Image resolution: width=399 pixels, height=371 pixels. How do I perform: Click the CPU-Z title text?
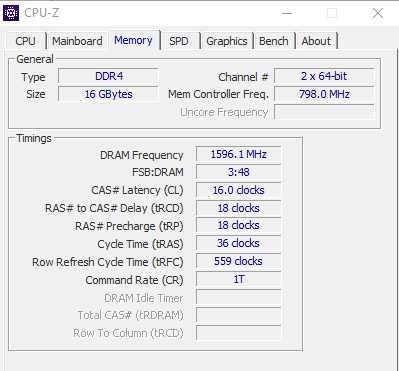(41, 13)
